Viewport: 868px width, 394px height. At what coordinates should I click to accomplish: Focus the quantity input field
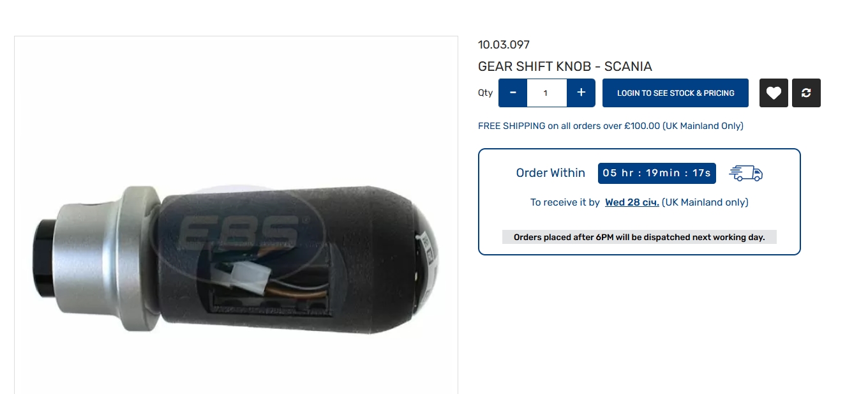coord(547,93)
